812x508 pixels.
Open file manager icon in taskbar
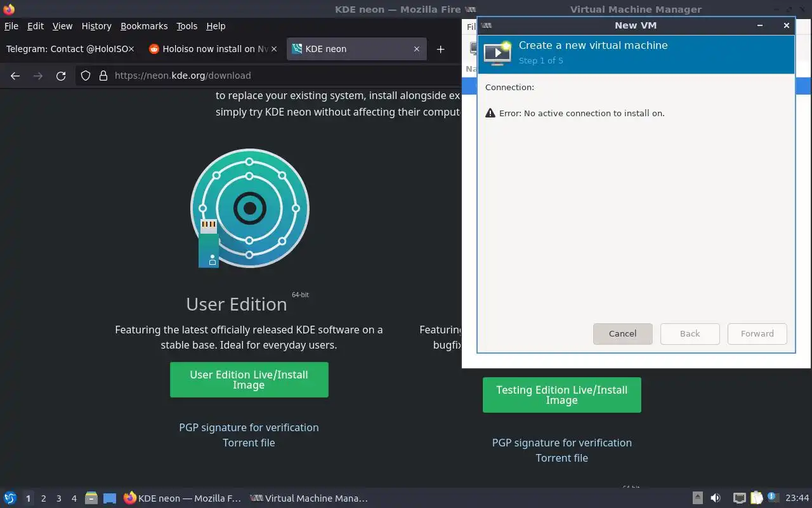coord(91,498)
